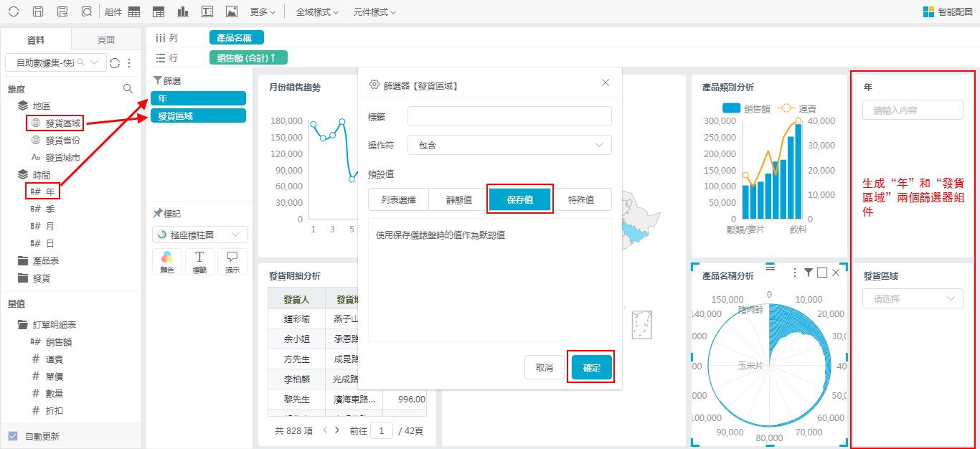980x449 pixels.
Task: Choose the 列表選擇 preset value option
Action: click(398, 199)
